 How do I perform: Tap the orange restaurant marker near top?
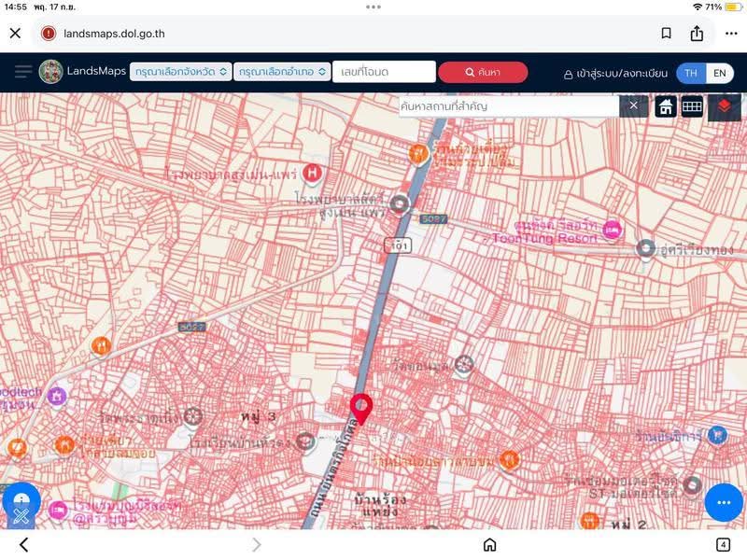tap(418, 154)
